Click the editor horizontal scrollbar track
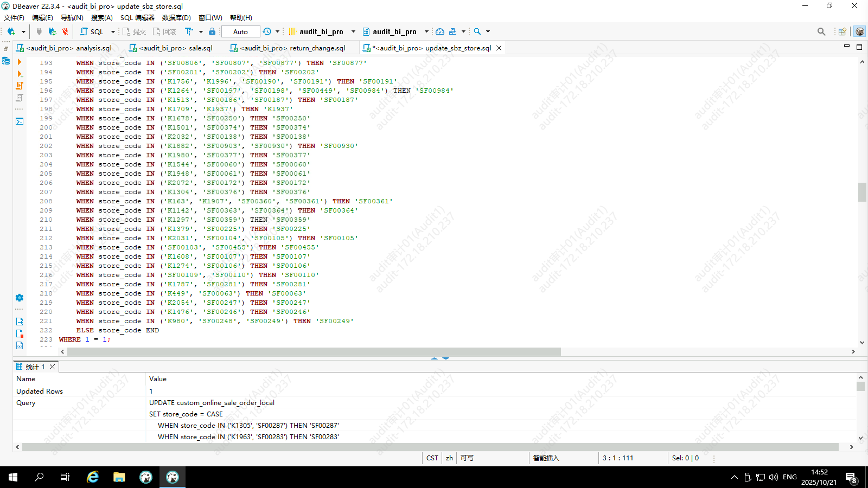 pyautogui.click(x=705, y=352)
